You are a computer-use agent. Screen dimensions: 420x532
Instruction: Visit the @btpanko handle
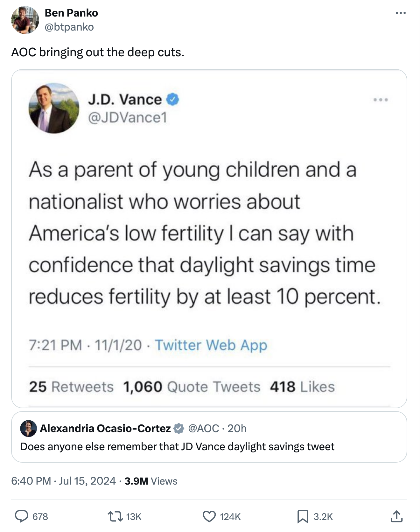(69, 27)
